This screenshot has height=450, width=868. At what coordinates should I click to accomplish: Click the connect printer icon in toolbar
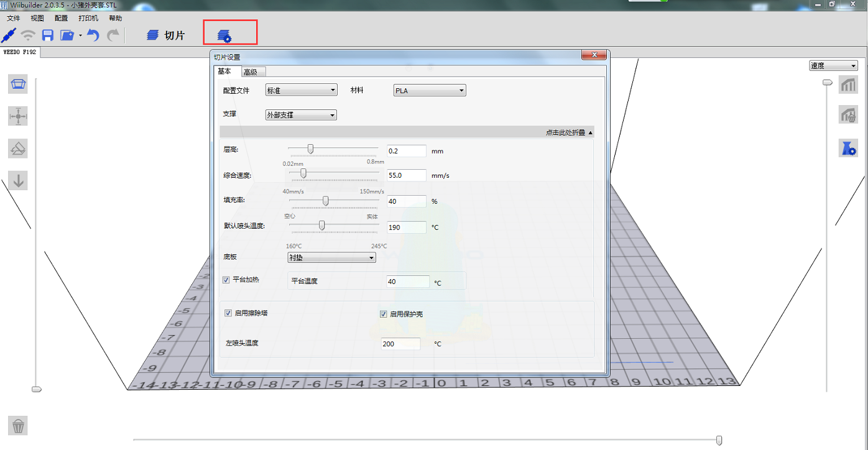[x=9, y=35]
